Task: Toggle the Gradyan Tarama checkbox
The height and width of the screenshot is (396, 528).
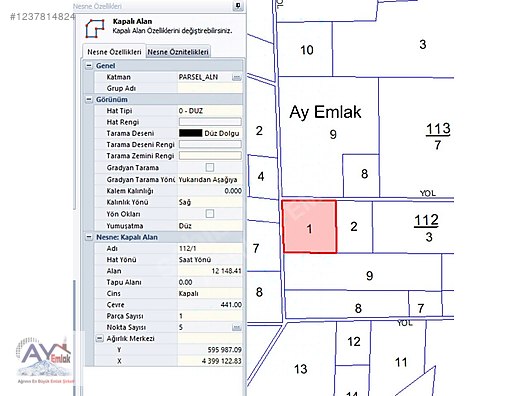Action: tap(210, 167)
